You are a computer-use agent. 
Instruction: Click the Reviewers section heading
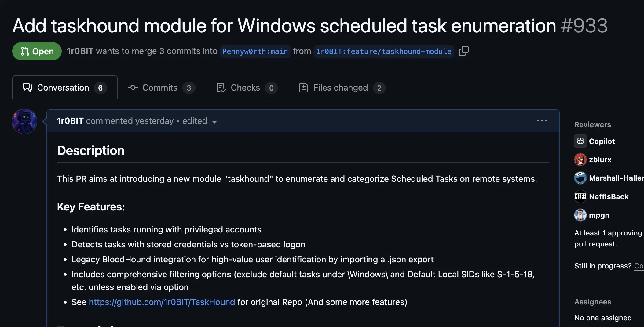coord(592,125)
